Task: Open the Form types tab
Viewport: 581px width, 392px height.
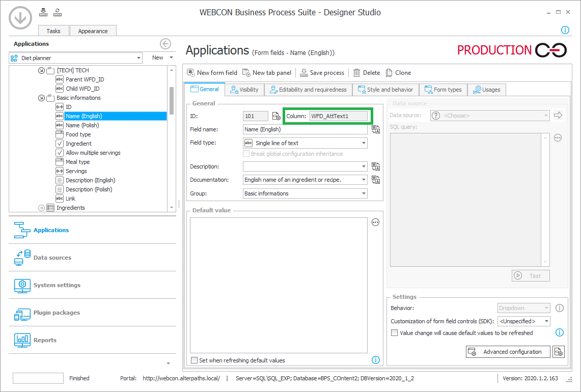Action: [443, 90]
